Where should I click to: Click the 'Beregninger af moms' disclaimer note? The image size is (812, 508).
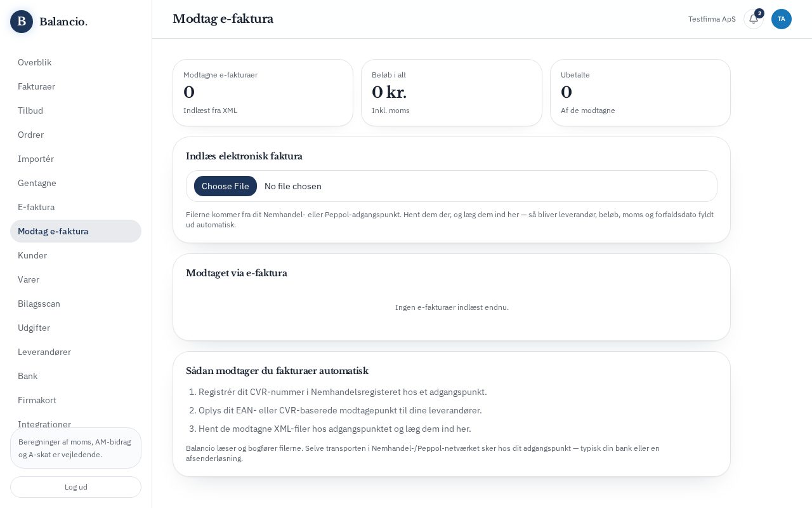coord(75,448)
